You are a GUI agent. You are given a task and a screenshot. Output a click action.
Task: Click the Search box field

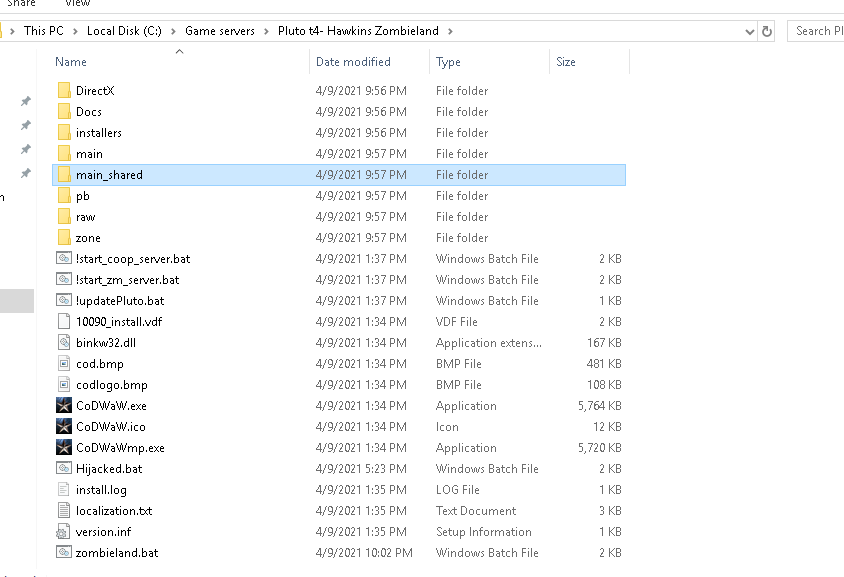(815, 31)
